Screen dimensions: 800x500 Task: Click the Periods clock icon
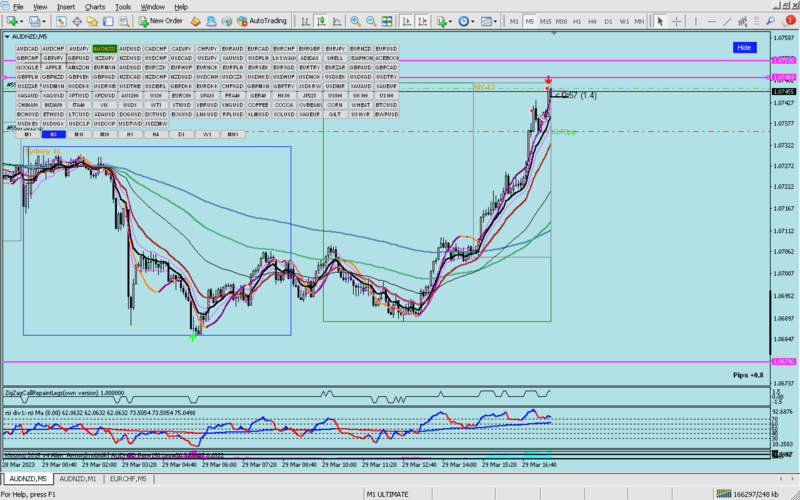point(463,21)
